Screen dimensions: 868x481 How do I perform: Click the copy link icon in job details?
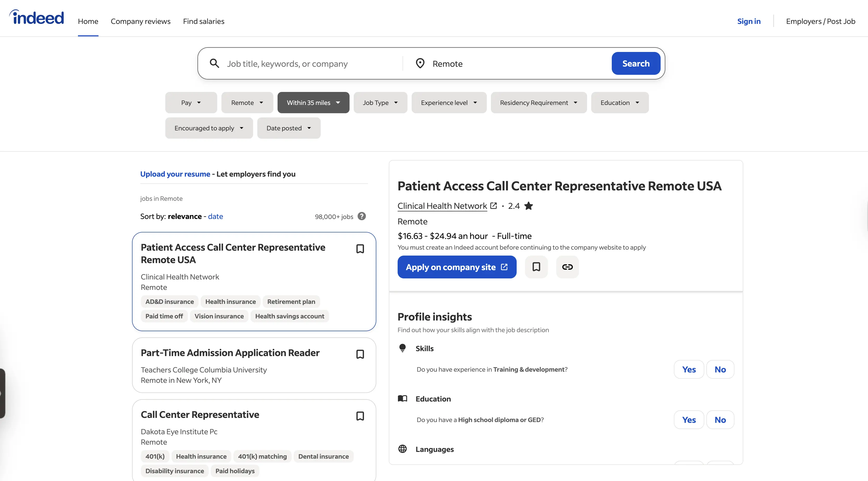(567, 267)
